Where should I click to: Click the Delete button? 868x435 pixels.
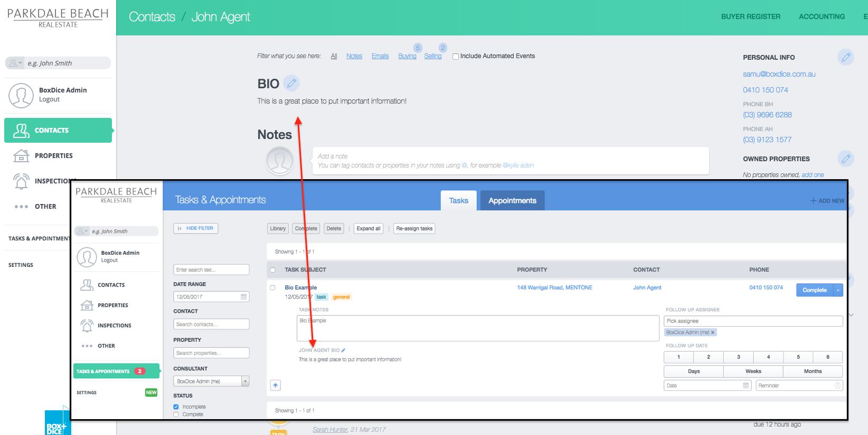(x=334, y=229)
